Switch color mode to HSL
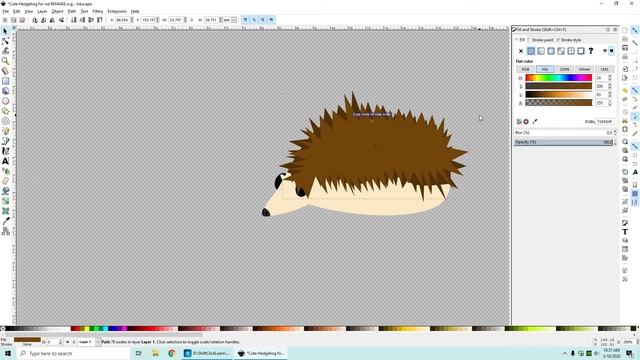The image size is (640, 360). pos(545,69)
